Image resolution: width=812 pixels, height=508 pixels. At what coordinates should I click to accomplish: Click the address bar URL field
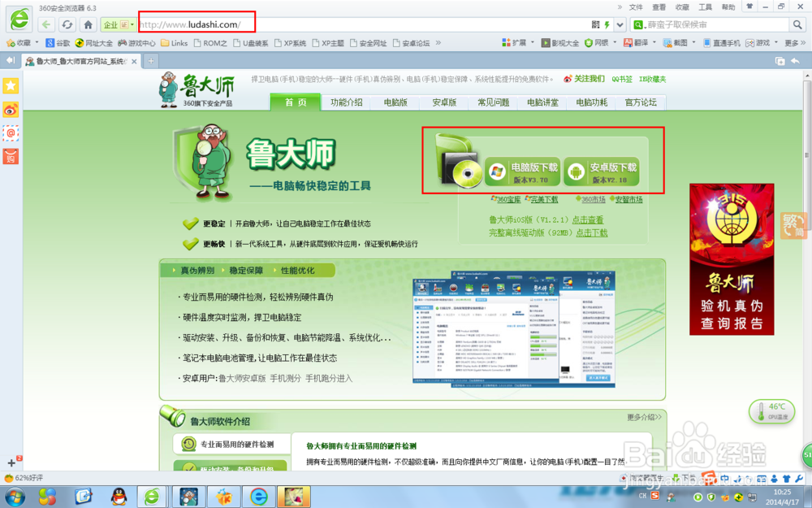pyautogui.click(x=362, y=24)
